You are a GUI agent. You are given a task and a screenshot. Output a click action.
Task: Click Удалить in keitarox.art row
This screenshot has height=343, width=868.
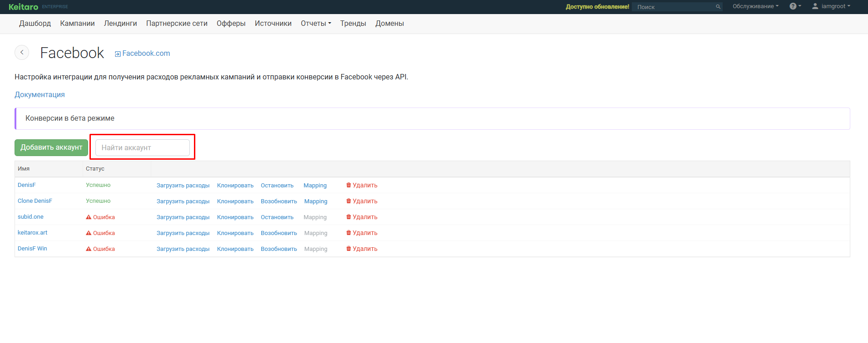[362, 233]
